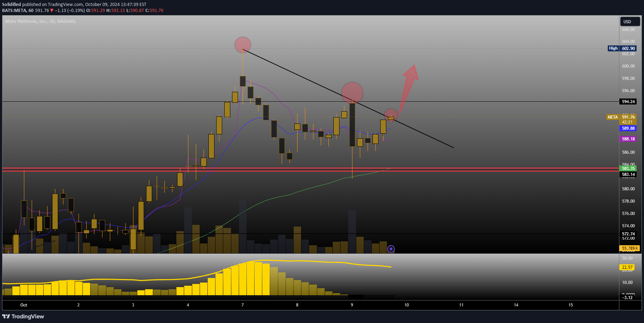Screen dimensions: 644x323
Task: Click date 4 on the time axis
Action: coord(188,305)
